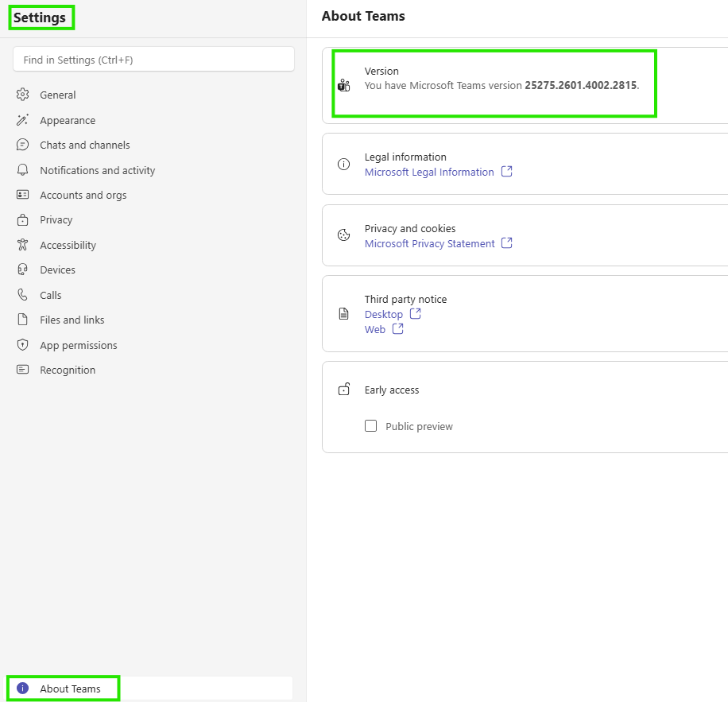728x702 pixels.
Task: Click the App permissions icon
Action: (x=23, y=345)
